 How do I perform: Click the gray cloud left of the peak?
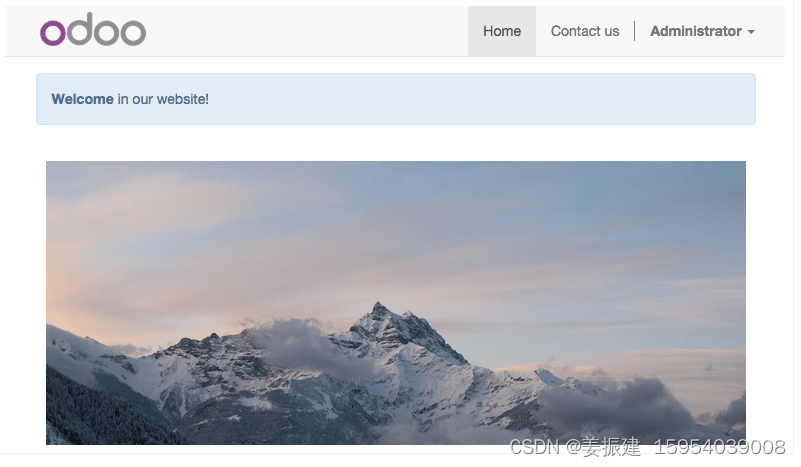296,342
